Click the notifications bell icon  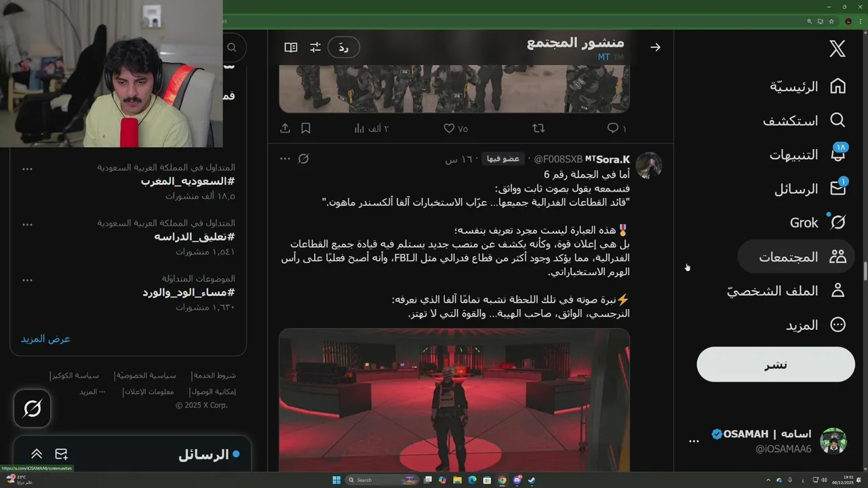point(838,155)
